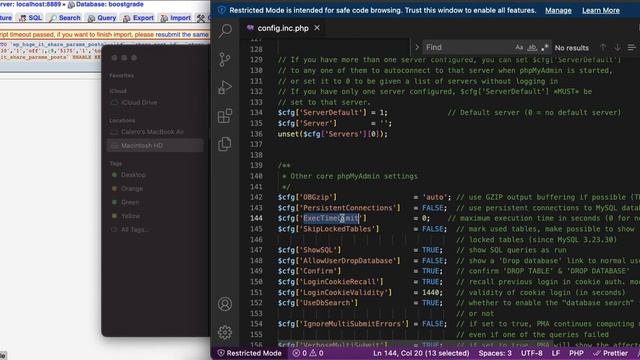
Task: Open the errors count in the status bar
Action: coord(300,353)
